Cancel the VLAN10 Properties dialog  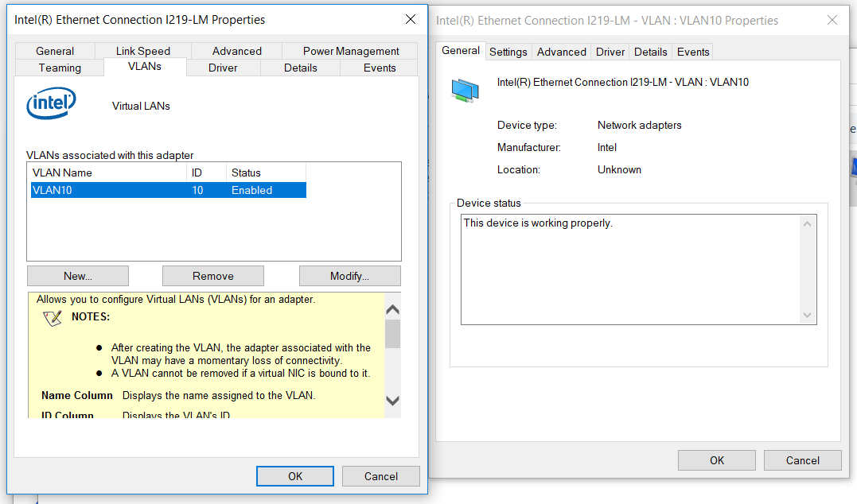tap(802, 460)
